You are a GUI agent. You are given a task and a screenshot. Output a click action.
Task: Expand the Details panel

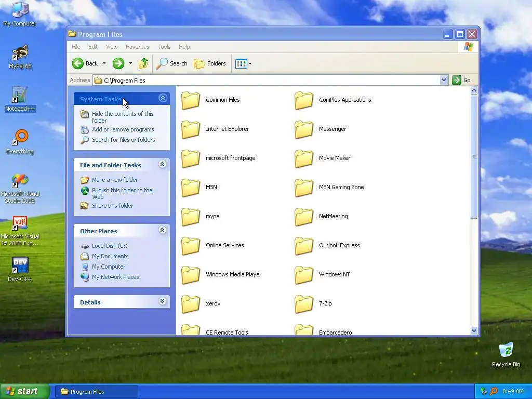[x=163, y=301]
